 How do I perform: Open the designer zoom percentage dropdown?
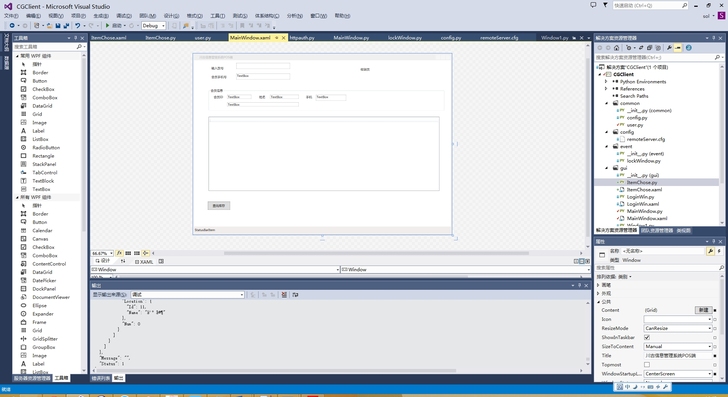(102, 254)
